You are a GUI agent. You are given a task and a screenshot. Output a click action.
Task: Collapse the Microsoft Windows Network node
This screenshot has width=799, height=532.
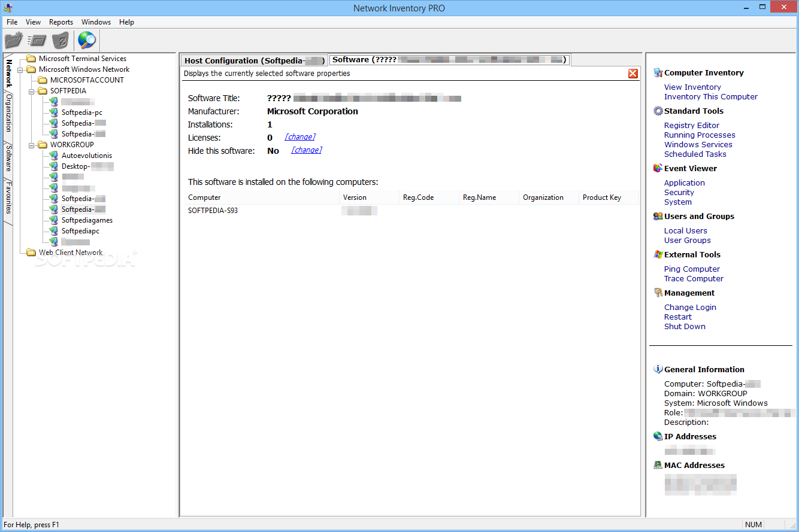20,69
